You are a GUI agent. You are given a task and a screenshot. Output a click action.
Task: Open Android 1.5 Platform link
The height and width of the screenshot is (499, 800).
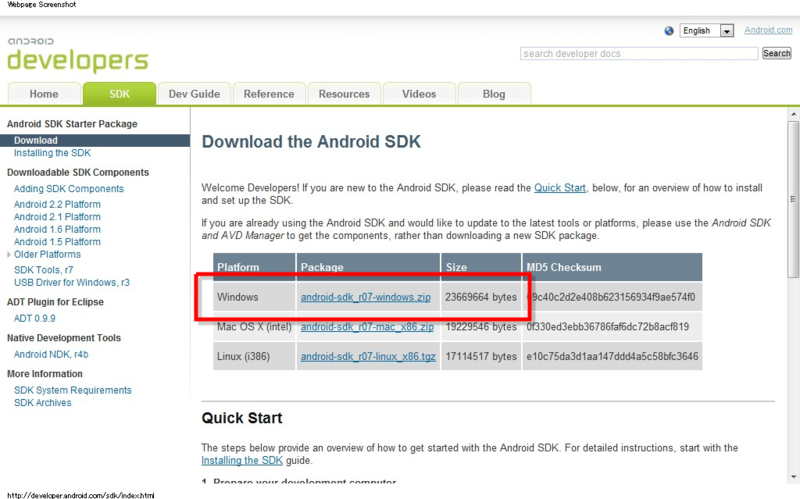click(57, 242)
